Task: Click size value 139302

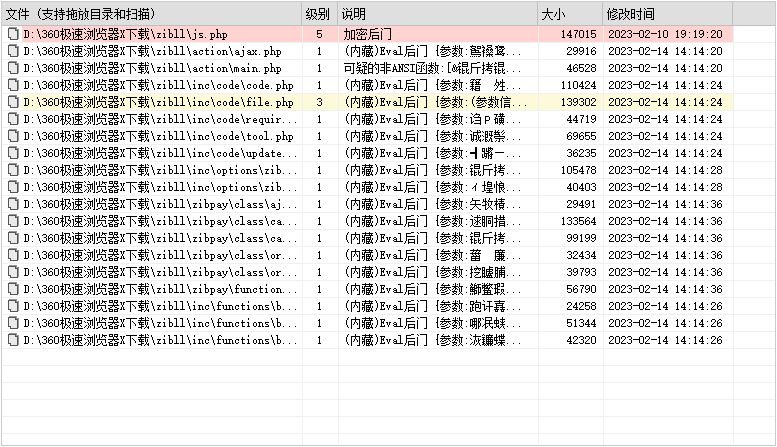Action: [x=578, y=102]
